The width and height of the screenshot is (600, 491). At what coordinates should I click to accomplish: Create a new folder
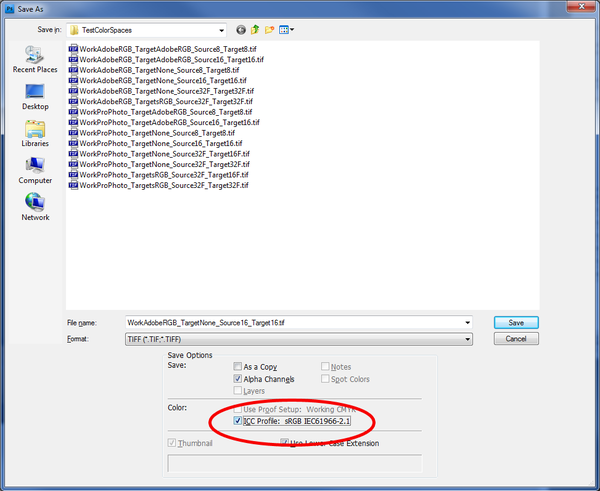(x=270, y=30)
